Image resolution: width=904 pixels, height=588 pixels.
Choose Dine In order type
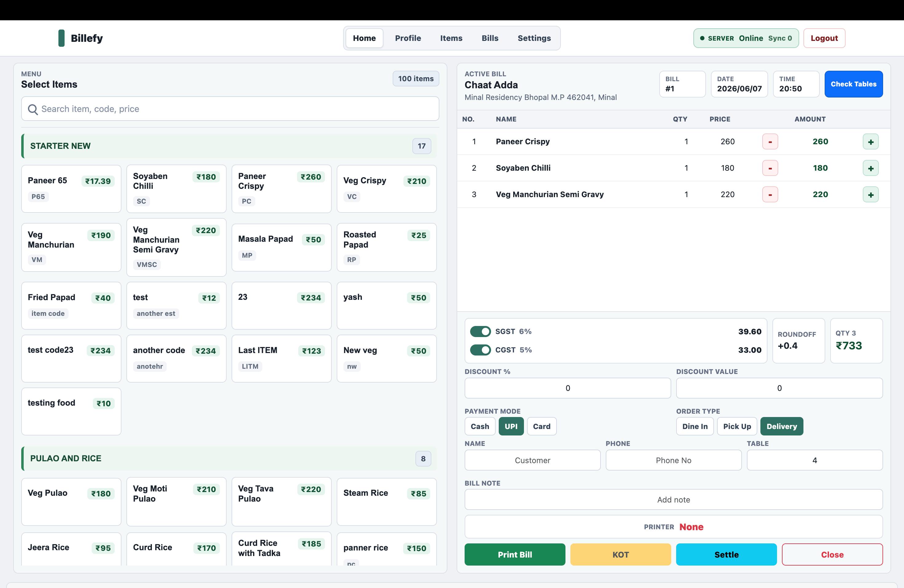(x=695, y=426)
